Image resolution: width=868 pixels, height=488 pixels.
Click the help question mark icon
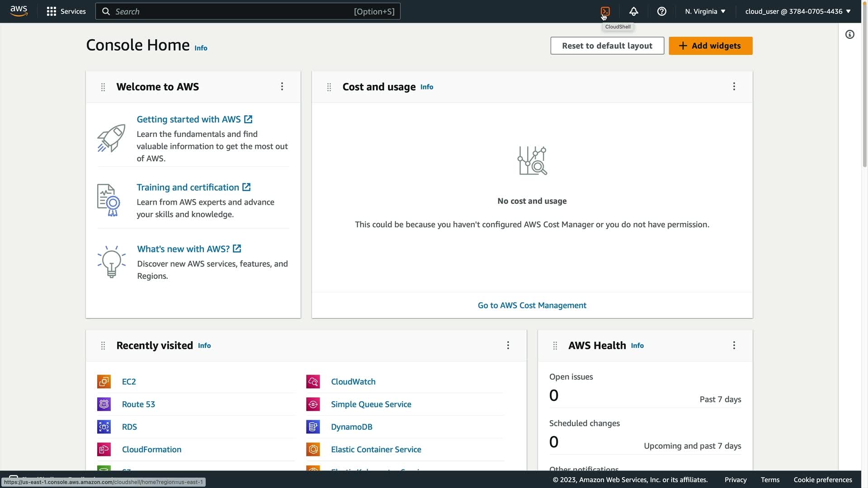point(661,11)
